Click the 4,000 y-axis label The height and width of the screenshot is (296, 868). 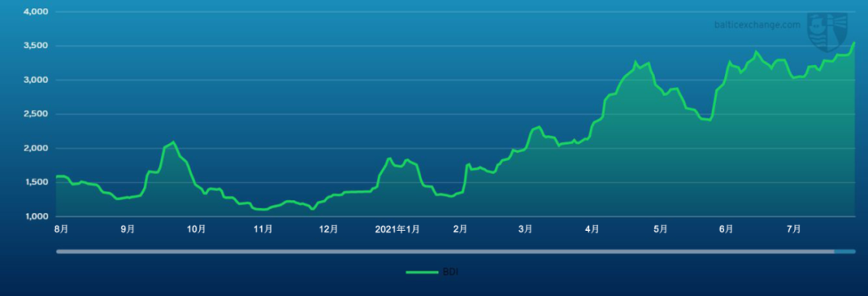point(36,11)
